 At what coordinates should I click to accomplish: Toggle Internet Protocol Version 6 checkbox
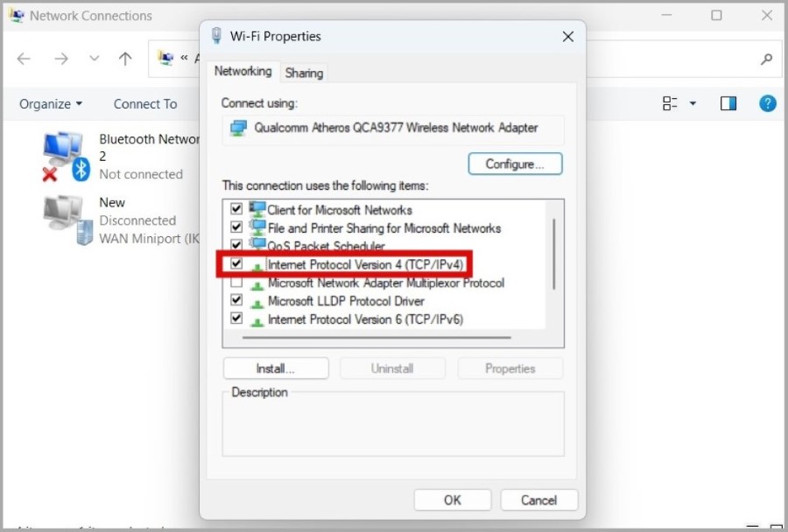coord(236,318)
